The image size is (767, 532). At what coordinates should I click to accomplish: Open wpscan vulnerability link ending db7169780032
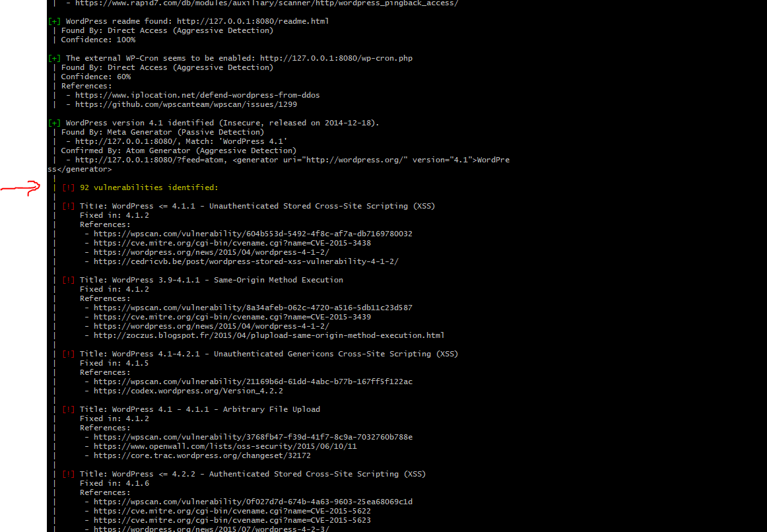(253, 234)
